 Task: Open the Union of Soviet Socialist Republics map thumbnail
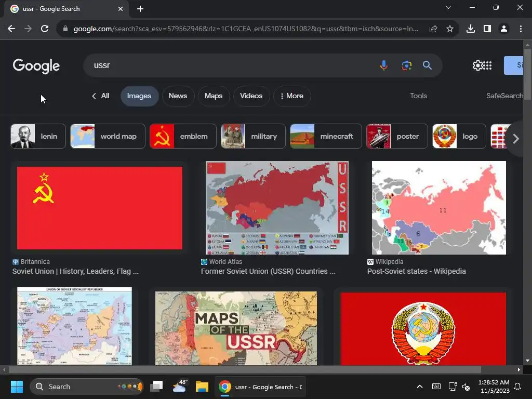(74, 326)
